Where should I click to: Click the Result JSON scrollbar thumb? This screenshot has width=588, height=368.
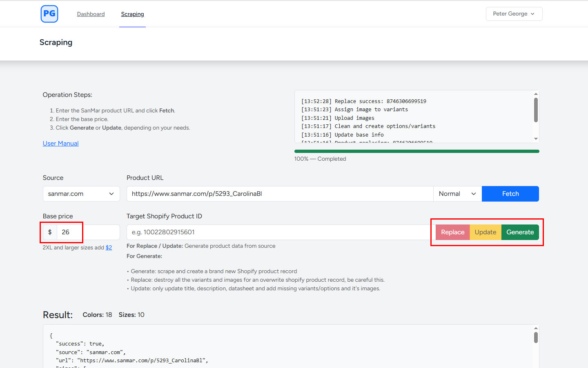coord(536,337)
